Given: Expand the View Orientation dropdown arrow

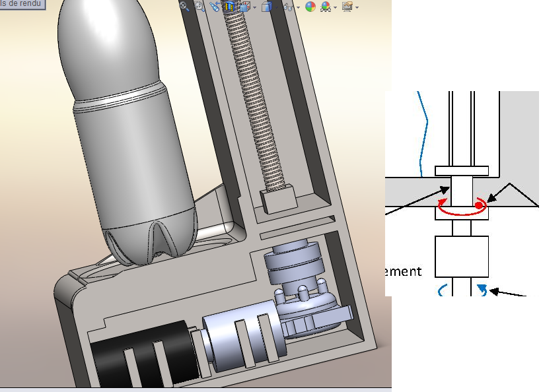Looking at the screenshot, I should click(254, 7).
